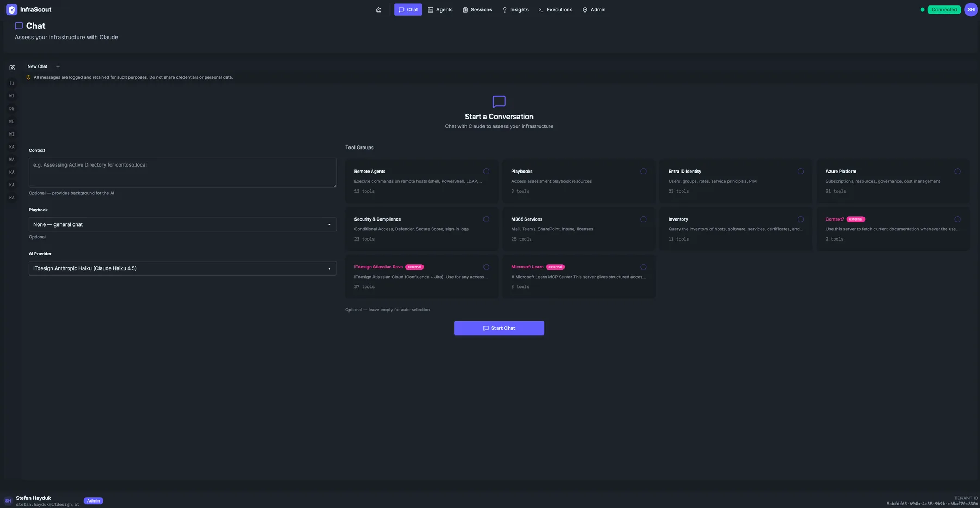Open the 'DE' chat history entry
This screenshot has height=508, width=980.
(12, 109)
